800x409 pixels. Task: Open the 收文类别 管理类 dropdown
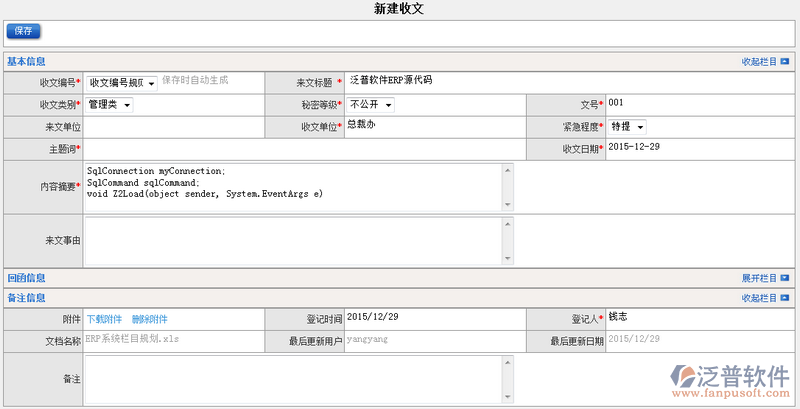point(109,105)
